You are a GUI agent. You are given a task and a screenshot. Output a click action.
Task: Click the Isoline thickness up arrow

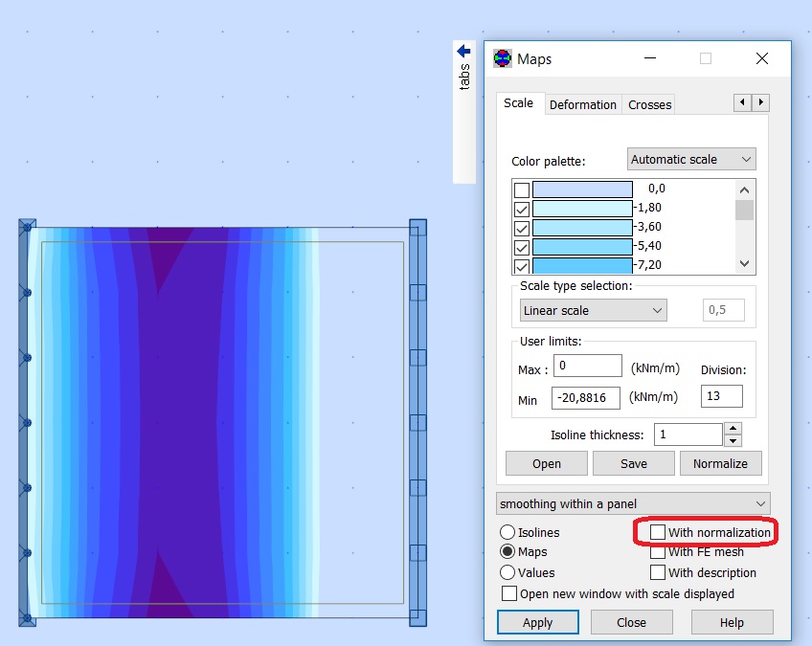point(732,429)
